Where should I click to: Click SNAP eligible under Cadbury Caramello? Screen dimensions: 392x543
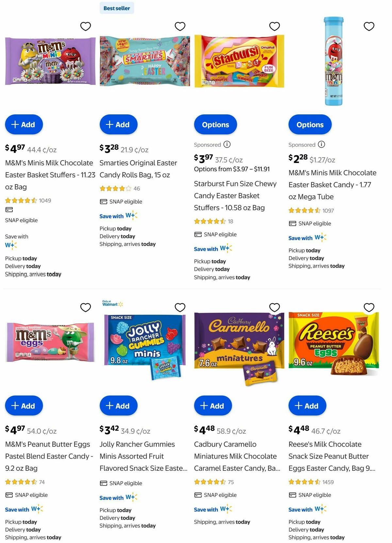click(215, 495)
